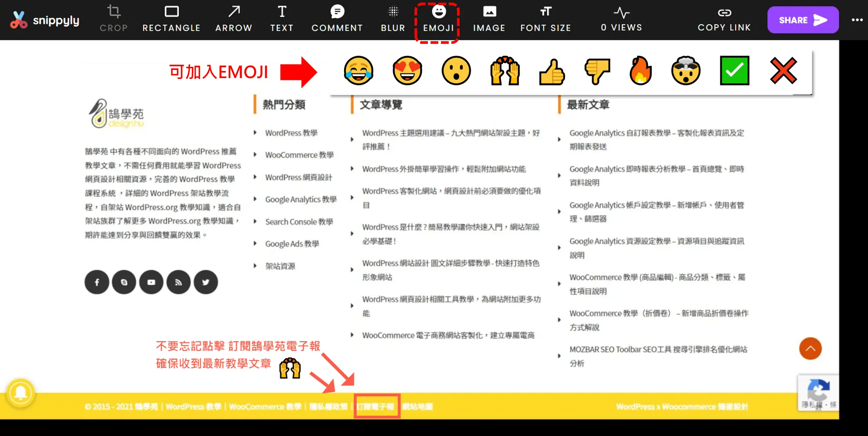The height and width of the screenshot is (436, 868).
Task: Click 隱私權政策 footer link
Action: (329, 406)
